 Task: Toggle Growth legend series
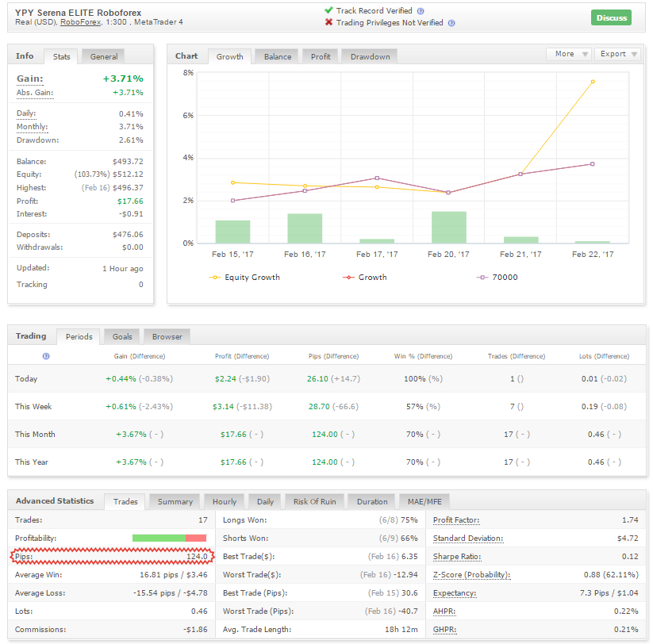(x=365, y=278)
